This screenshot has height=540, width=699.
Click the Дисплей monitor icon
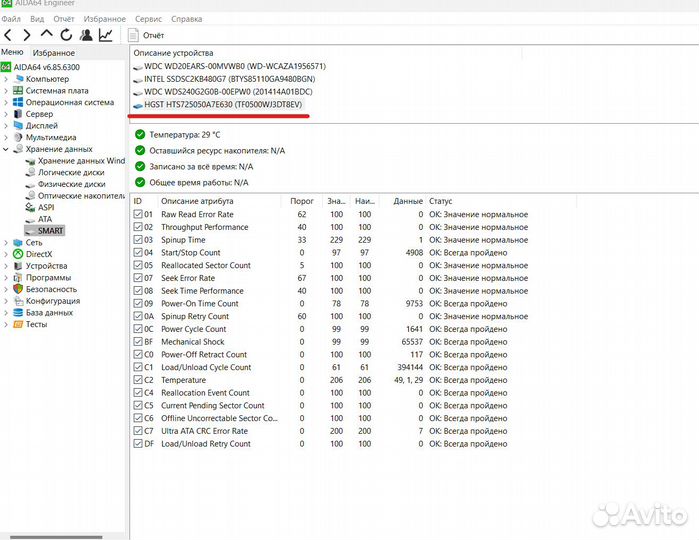point(18,125)
